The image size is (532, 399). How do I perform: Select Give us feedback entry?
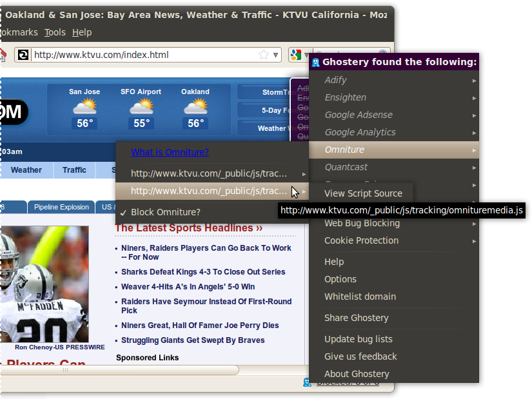[x=394, y=356]
